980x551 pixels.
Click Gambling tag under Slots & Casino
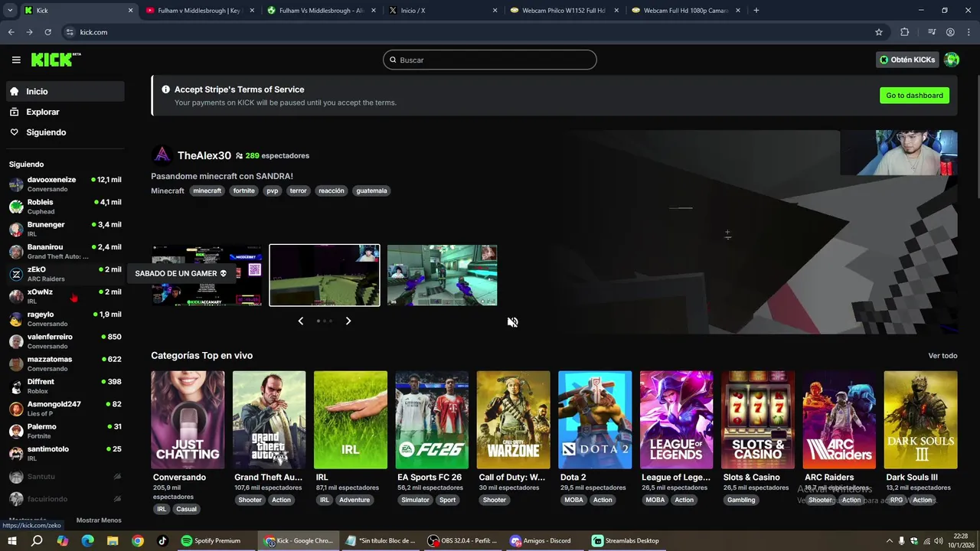pos(741,500)
